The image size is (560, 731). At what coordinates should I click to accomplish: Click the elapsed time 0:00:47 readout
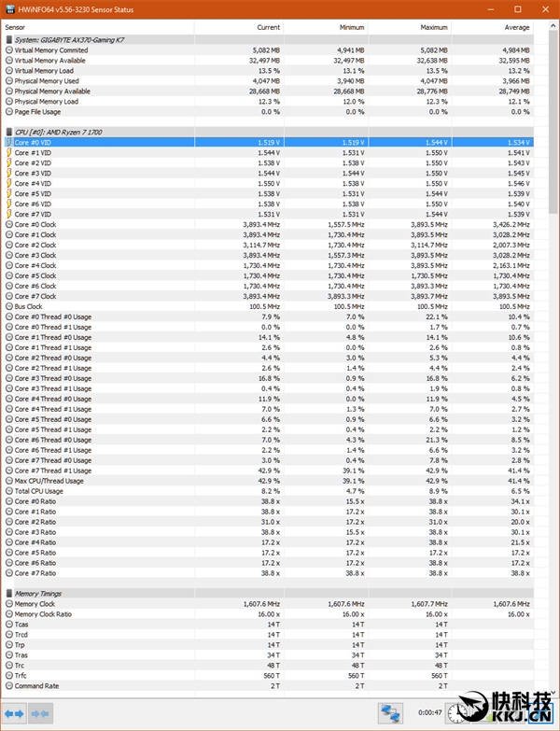(429, 712)
